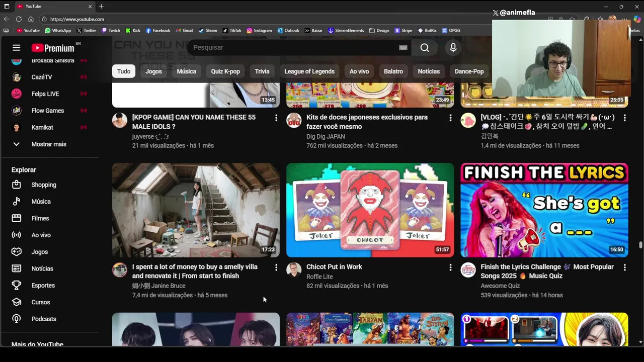Screen dimensions: 644x362
Task: Open the OPGG bookmark
Action: coord(451,30)
